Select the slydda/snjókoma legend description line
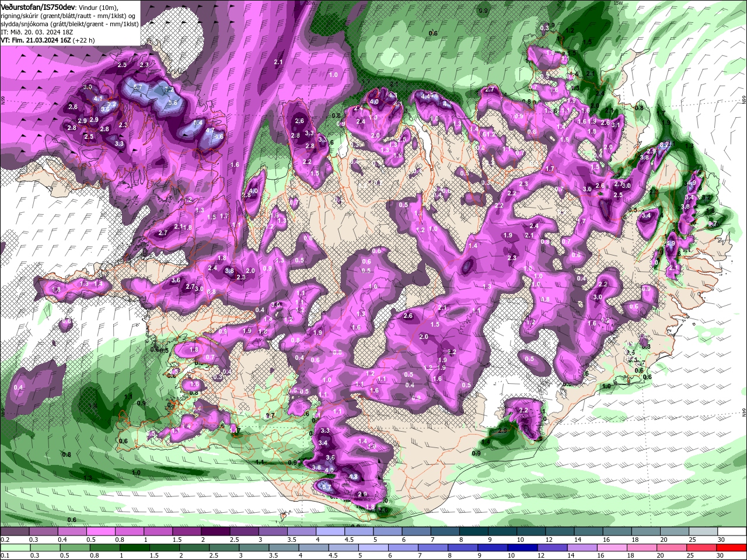747x560 pixels. 69,23
